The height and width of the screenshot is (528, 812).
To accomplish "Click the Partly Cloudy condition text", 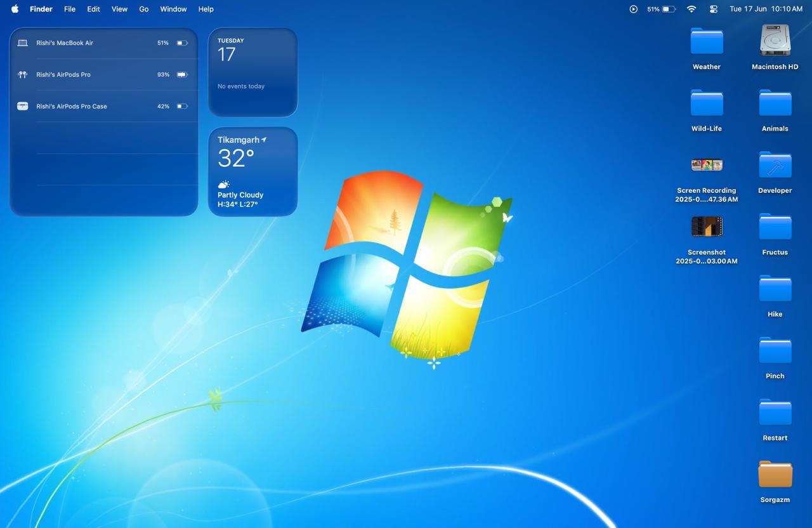I will 240,195.
